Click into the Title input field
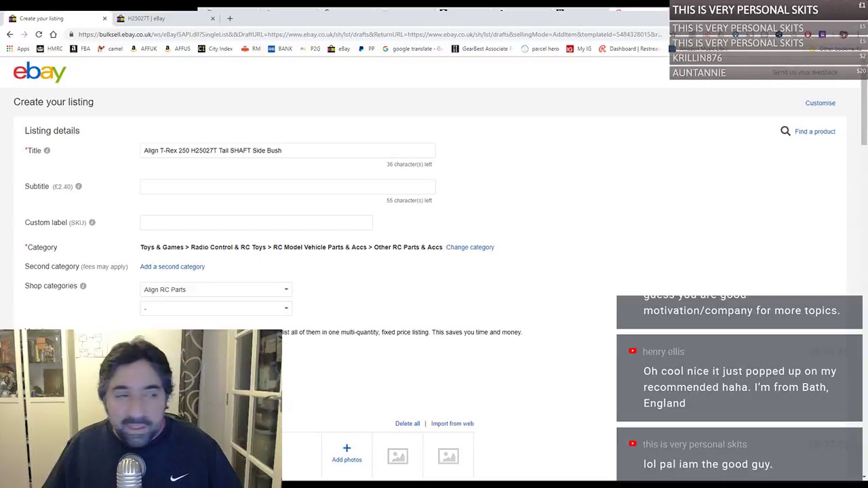Screen dimensions: 868x488 [x=288, y=150]
